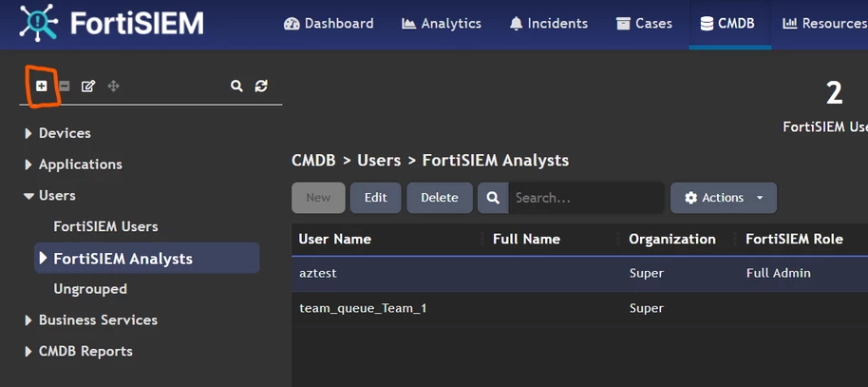Image resolution: width=868 pixels, height=387 pixels.
Task: Select the aztest user row
Action: (579, 273)
